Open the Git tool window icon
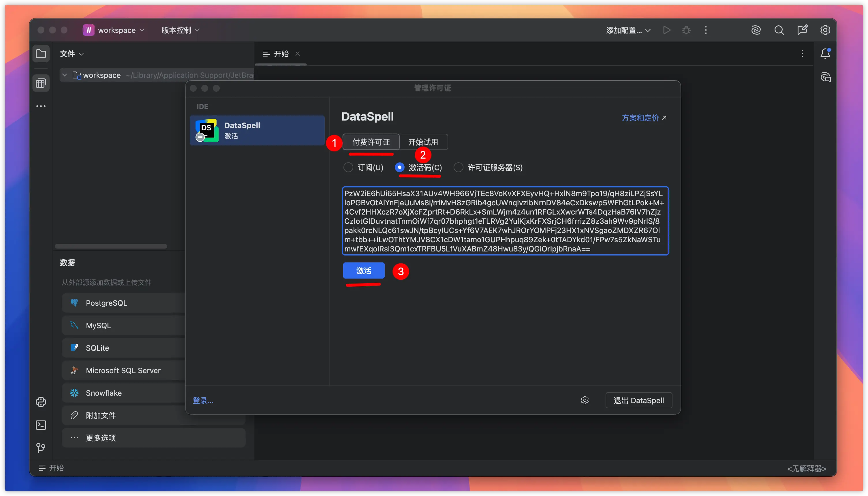The height and width of the screenshot is (496, 868). coord(41,448)
